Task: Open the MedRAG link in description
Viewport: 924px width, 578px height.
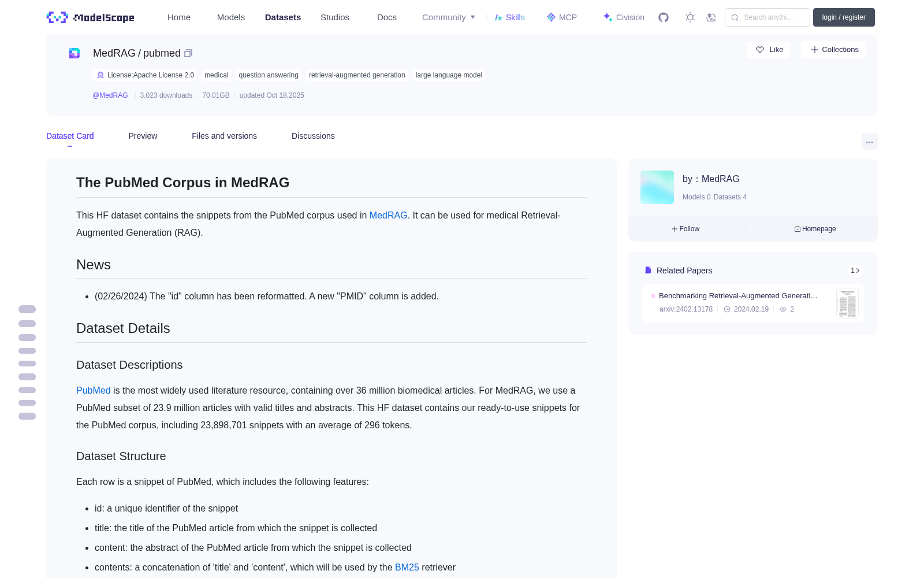Action: 388,215
